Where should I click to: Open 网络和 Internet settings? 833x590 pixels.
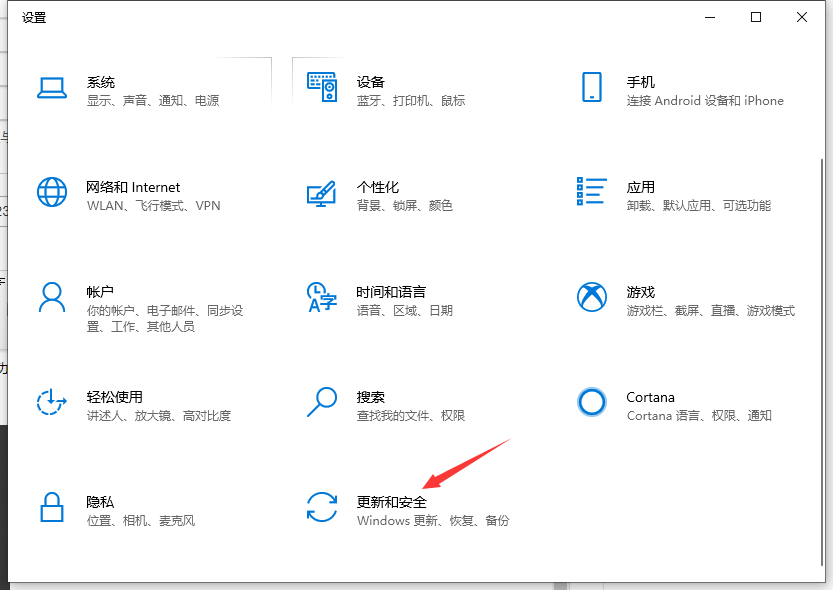[134, 187]
